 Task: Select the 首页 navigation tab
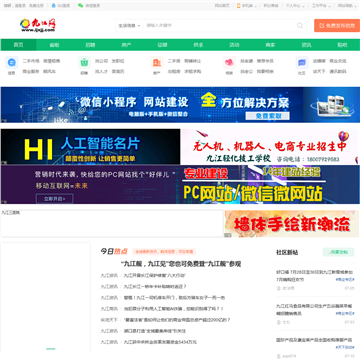pos(18,45)
